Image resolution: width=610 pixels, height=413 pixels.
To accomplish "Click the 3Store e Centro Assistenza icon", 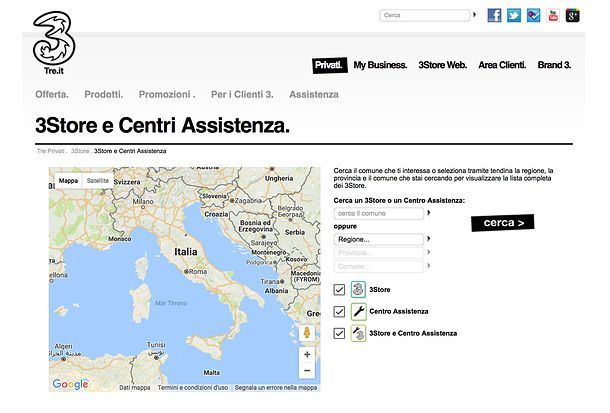I will click(x=358, y=333).
